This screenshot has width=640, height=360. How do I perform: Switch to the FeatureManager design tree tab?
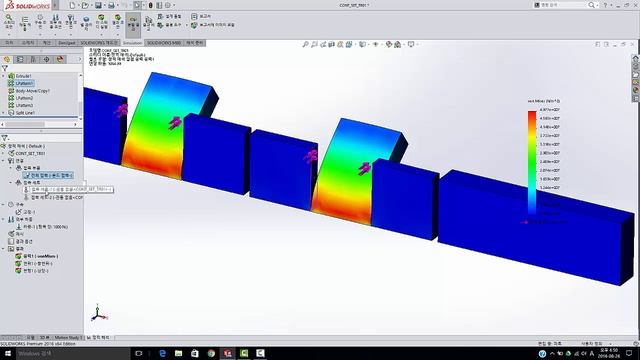click(x=7, y=59)
